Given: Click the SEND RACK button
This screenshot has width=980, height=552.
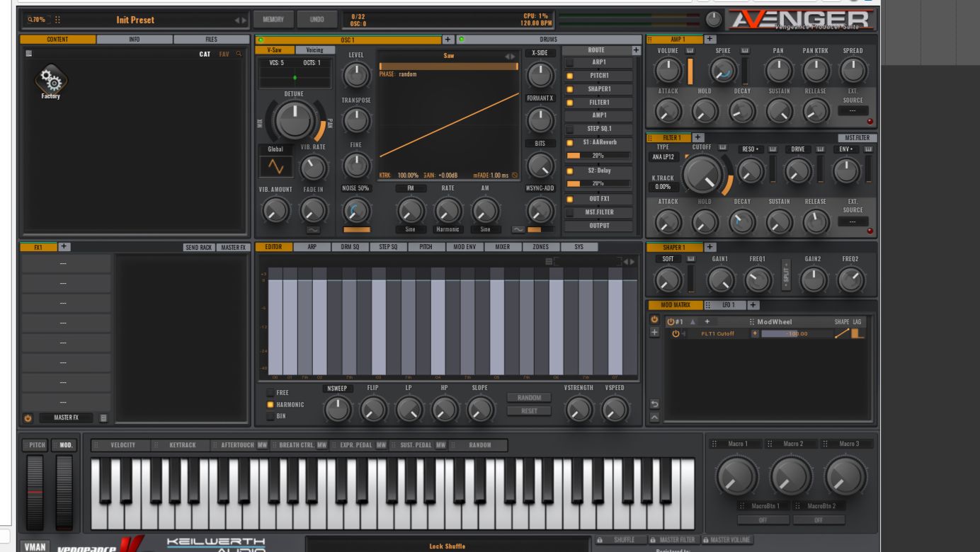Looking at the screenshot, I should (x=199, y=247).
